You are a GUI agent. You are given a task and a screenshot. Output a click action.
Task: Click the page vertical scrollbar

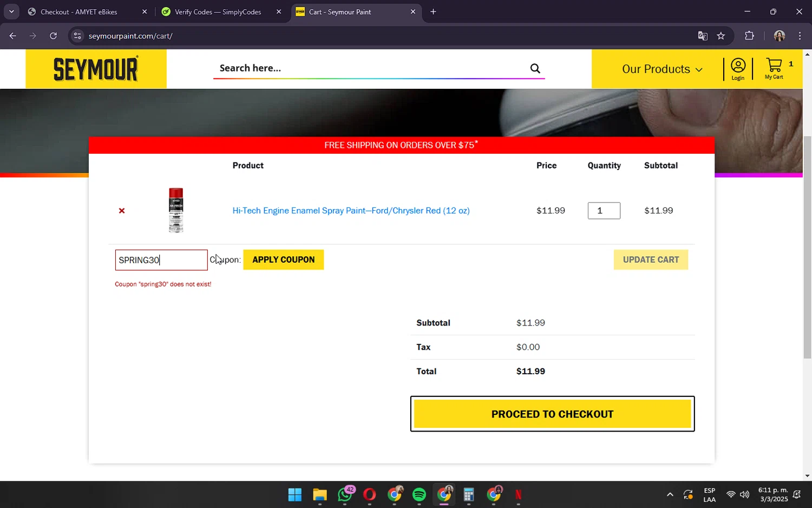point(807,248)
